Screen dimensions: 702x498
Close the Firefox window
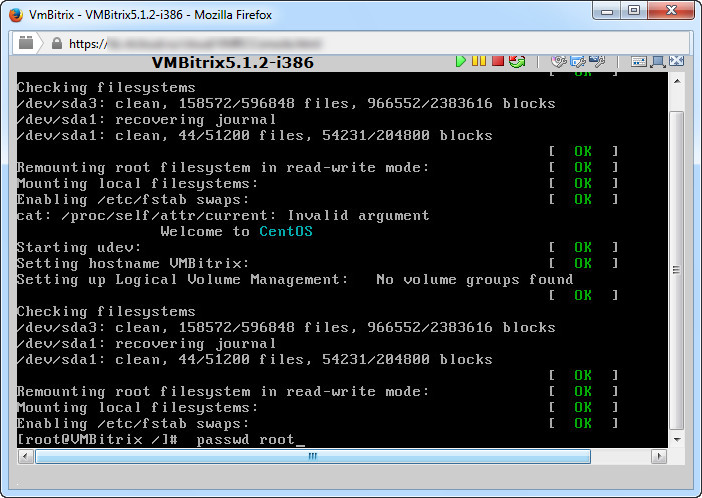671,11
